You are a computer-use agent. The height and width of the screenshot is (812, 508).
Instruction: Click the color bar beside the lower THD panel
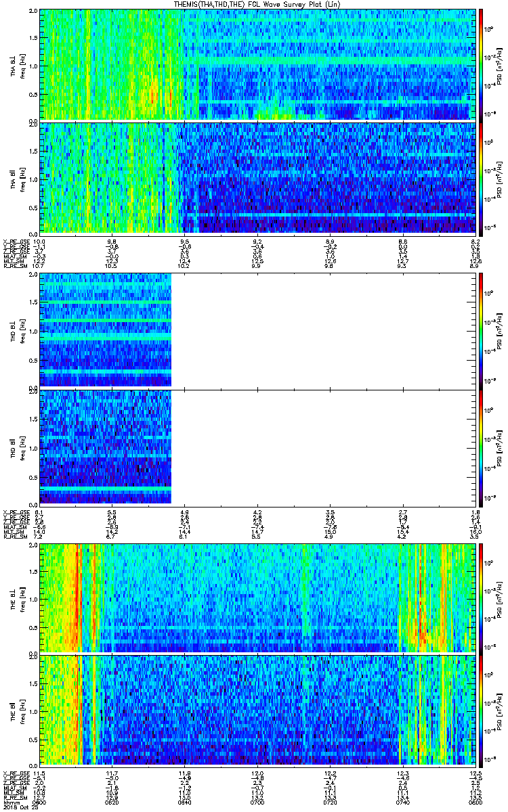click(x=482, y=447)
